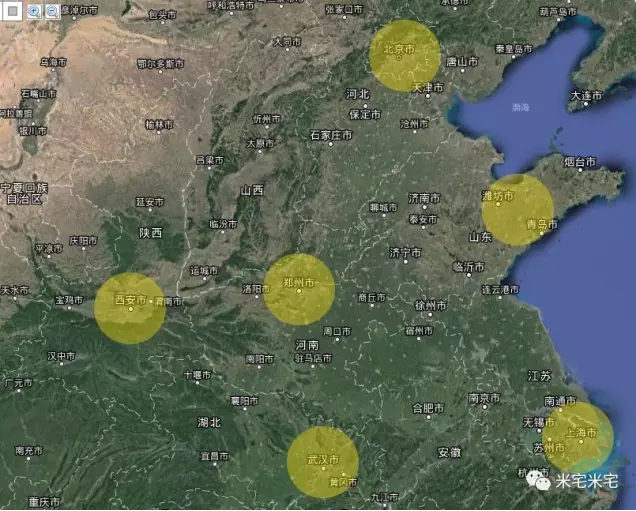The height and width of the screenshot is (511, 636).
Task: Click the 延安市 city label
Action: 150,202
